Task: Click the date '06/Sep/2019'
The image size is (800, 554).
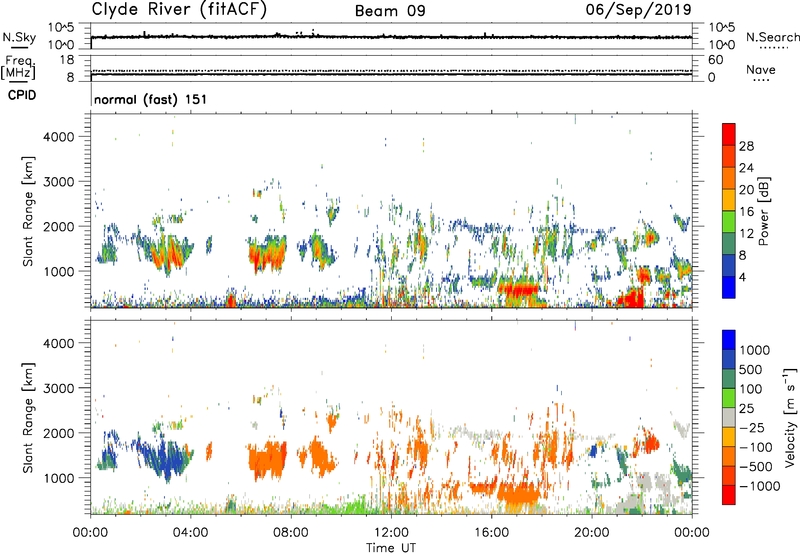Action: click(x=638, y=9)
